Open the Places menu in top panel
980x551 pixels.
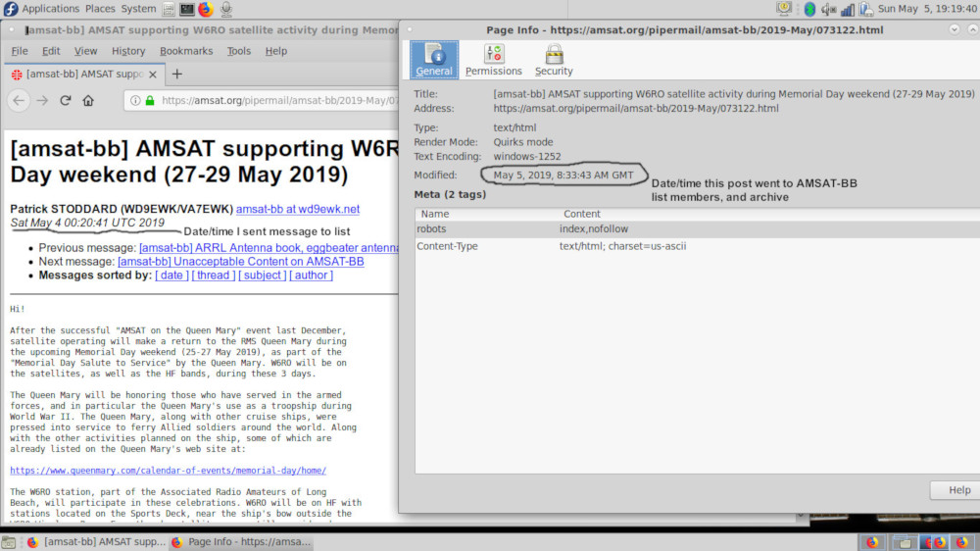point(100,9)
